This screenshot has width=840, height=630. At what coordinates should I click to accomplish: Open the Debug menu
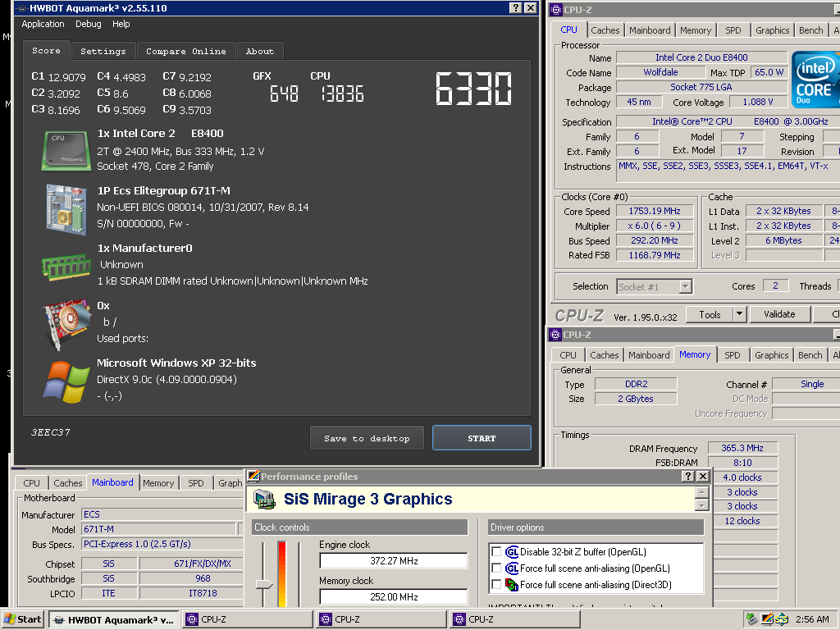[89, 24]
